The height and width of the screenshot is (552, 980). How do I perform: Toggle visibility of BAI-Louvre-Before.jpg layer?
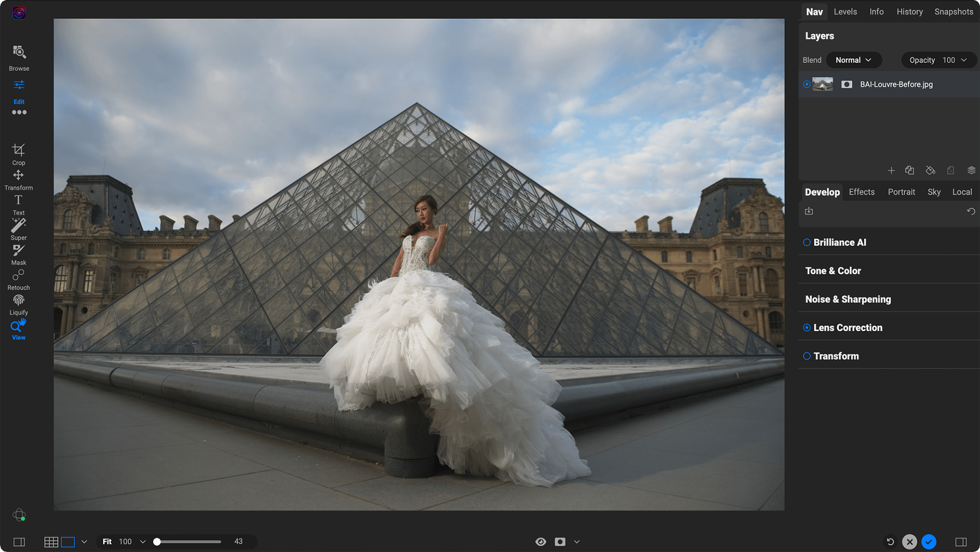807,84
